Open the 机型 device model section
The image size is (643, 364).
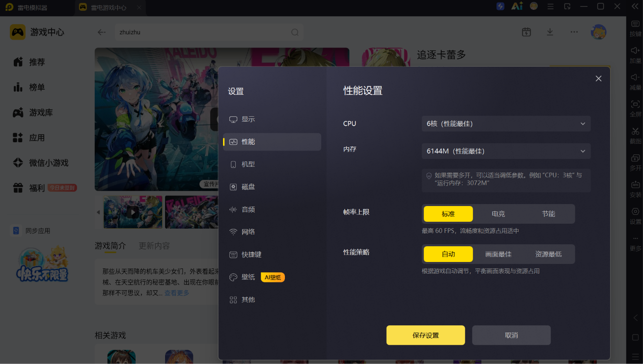[272, 164]
